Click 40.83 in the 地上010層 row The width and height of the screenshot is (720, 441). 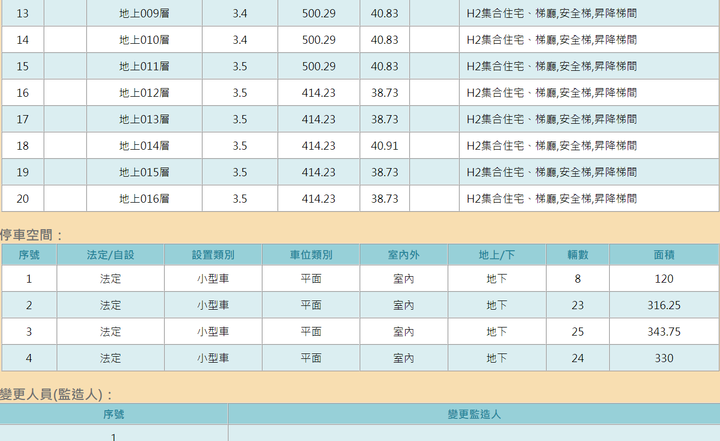click(x=384, y=40)
